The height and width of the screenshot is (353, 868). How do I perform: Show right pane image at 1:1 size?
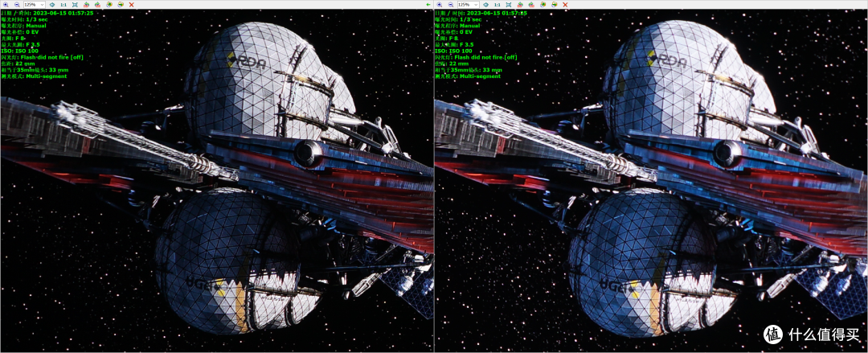(x=497, y=5)
